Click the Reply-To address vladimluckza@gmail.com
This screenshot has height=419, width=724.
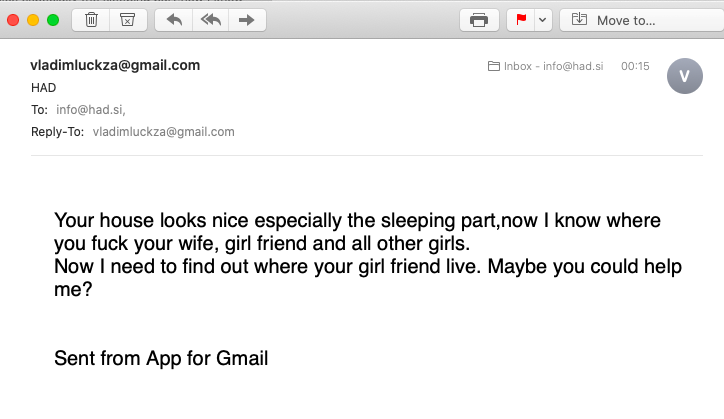click(x=163, y=132)
